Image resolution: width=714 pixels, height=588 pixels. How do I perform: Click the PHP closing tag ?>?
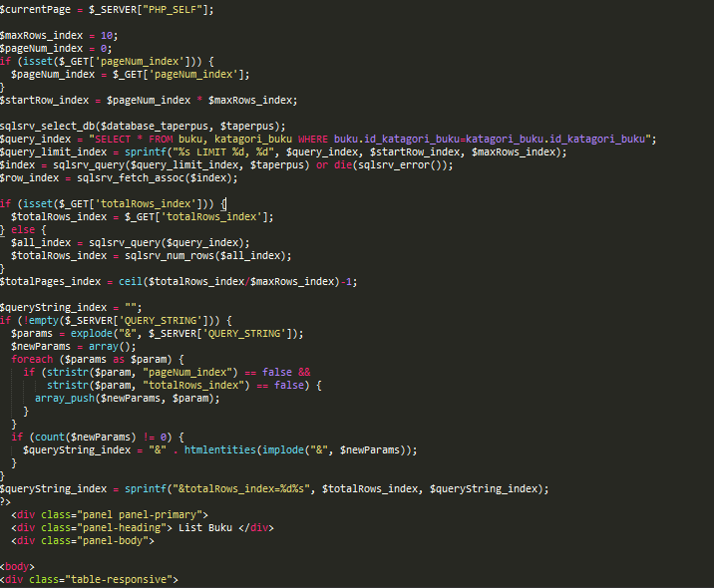pos(5,501)
